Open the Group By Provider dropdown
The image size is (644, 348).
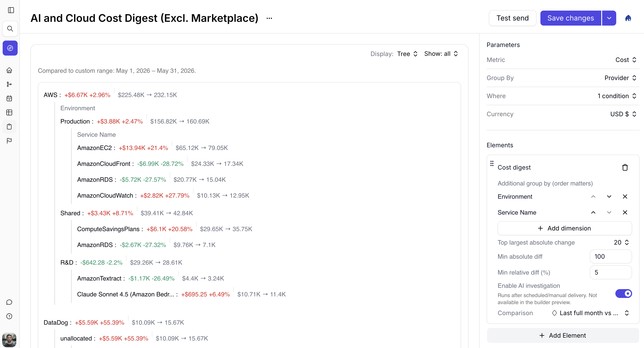(620, 78)
